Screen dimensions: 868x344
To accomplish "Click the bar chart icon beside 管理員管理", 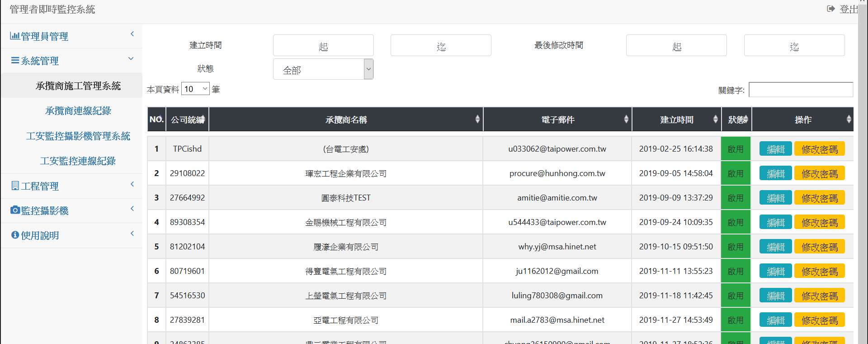I will coord(15,36).
